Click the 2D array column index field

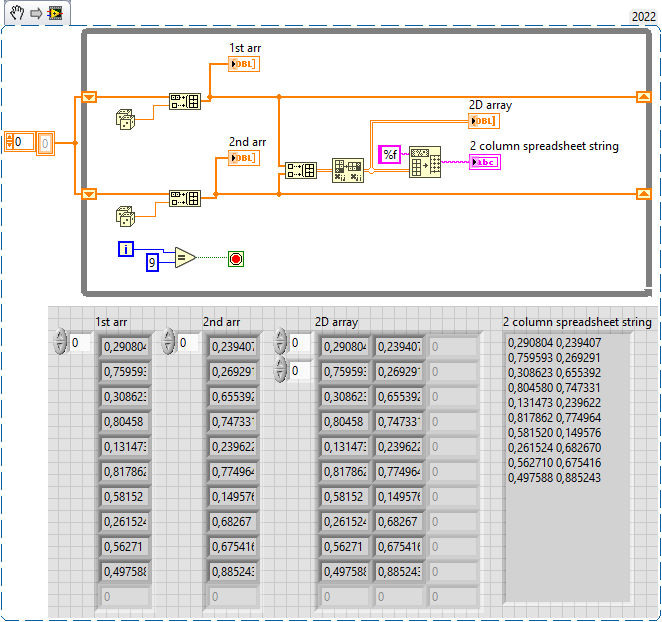pos(300,371)
